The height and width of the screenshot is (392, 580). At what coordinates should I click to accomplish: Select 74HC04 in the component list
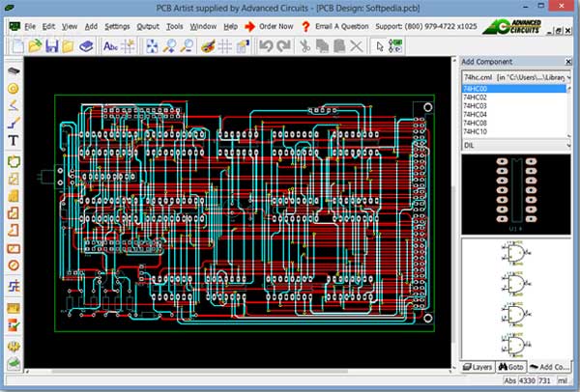point(477,115)
